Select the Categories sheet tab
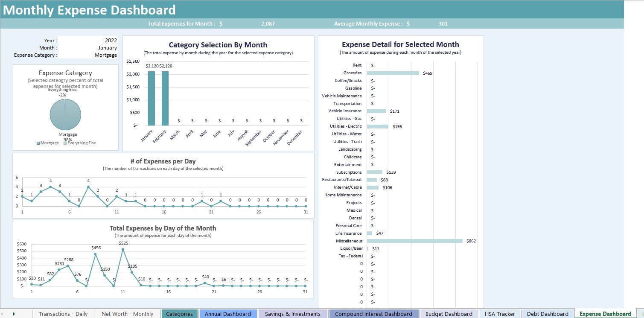This screenshot has height=318, width=644. 179,314
